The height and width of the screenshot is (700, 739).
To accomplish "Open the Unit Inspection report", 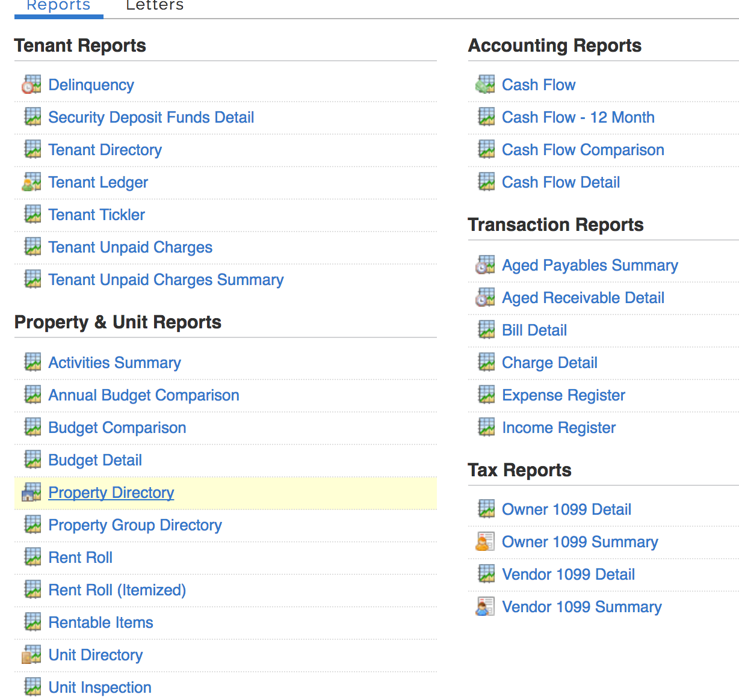I will pos(100,687).
